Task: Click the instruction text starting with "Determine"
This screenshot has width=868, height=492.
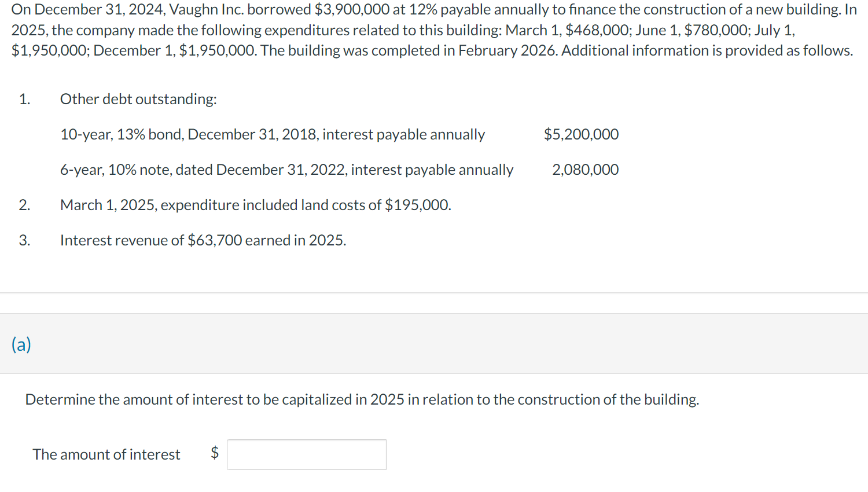Action: [x=362, y=399]
